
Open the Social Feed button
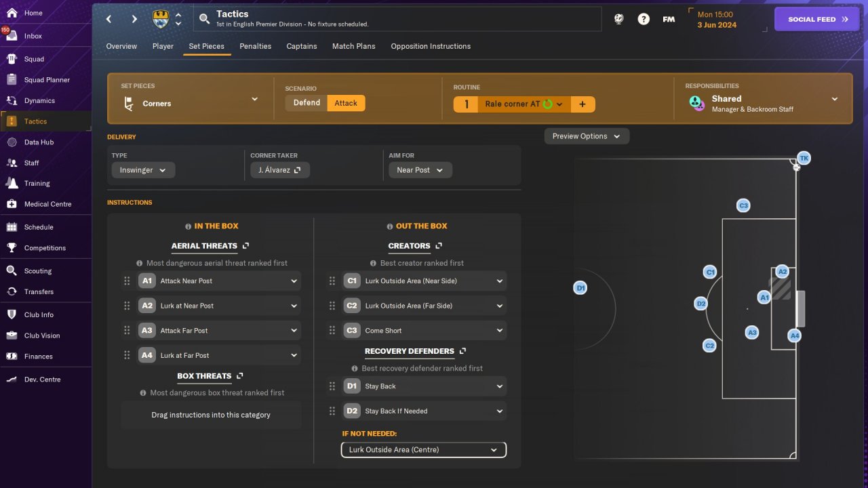[817, 19]
